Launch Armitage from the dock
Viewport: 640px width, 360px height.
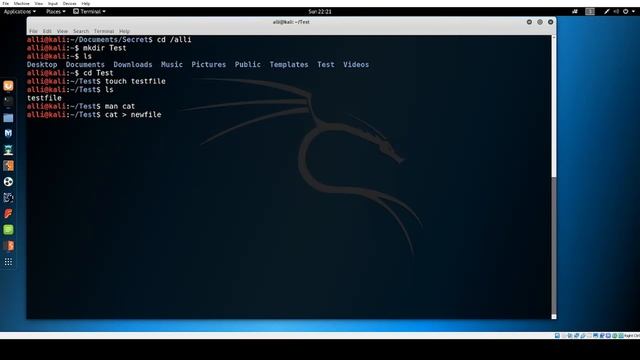(x=8, y=150)
